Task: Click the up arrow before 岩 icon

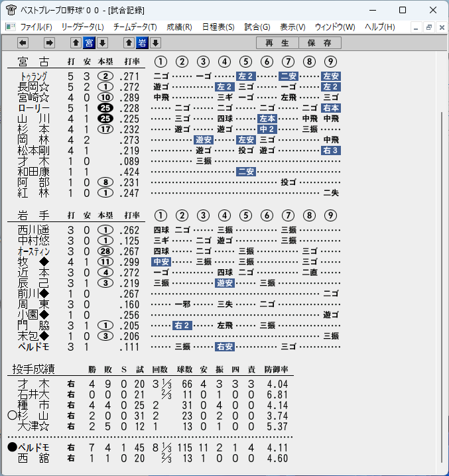Action: coord(129,43)
